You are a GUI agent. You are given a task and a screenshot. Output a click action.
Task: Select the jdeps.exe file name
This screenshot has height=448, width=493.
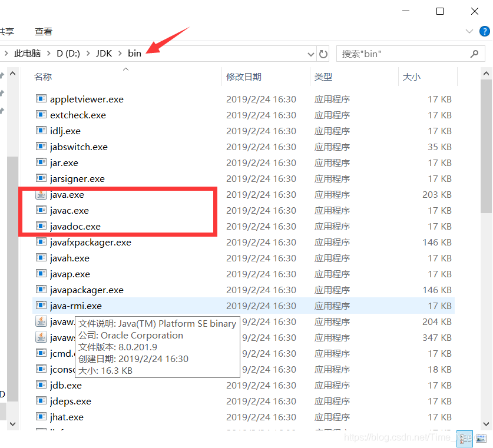pos(71,401)
